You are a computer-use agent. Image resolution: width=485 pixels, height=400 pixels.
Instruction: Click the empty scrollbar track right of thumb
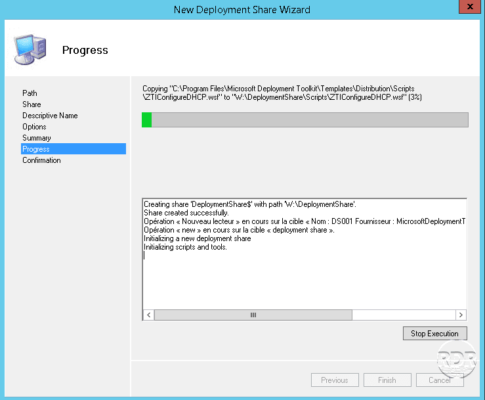(x=404, y=315)
